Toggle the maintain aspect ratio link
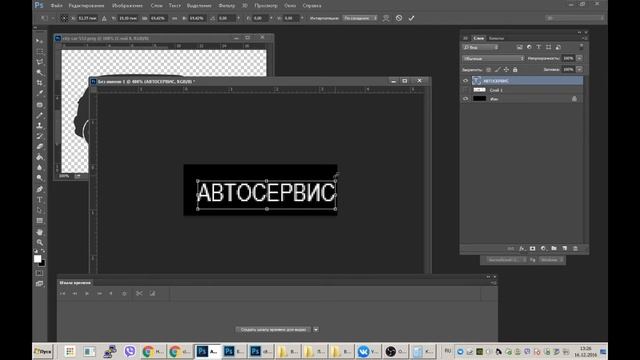640x360 pixels. (175, 18)
